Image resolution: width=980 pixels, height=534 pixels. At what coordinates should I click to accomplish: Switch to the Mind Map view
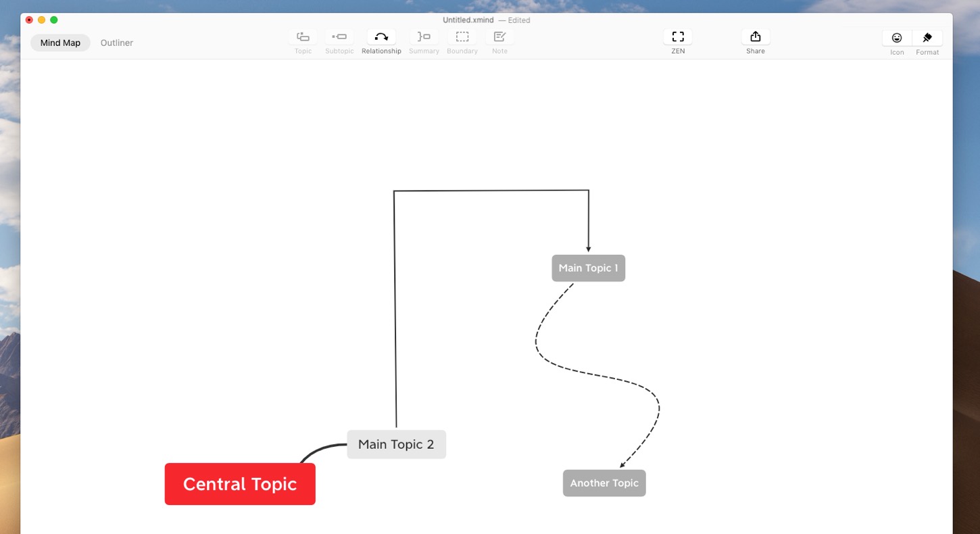click(x=60, y=43)
